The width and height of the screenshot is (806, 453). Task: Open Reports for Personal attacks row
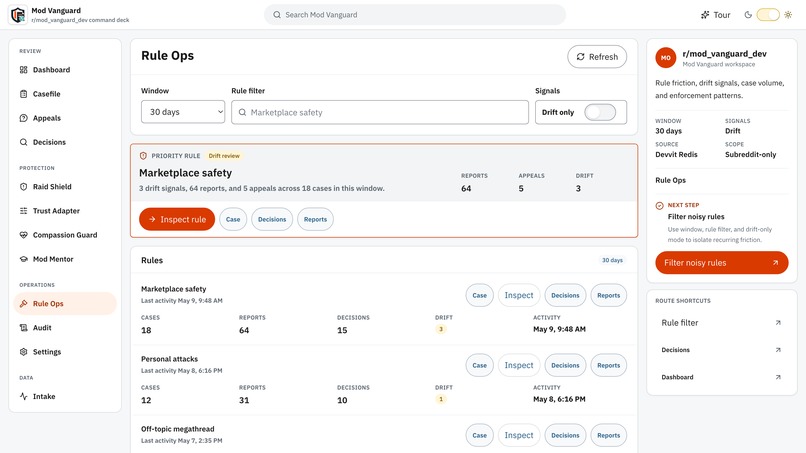[x=609, y=365]
